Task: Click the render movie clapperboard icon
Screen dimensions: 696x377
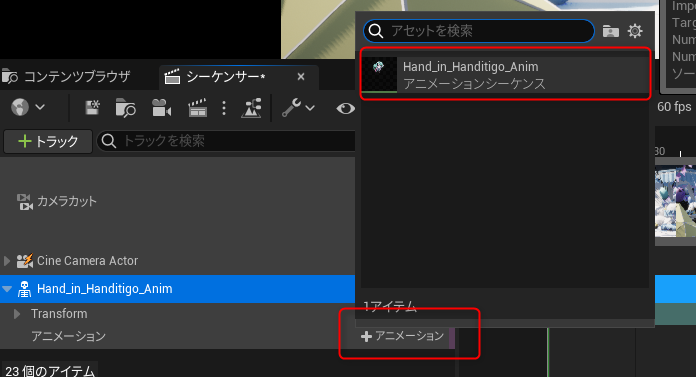Action: click(198, 108)
